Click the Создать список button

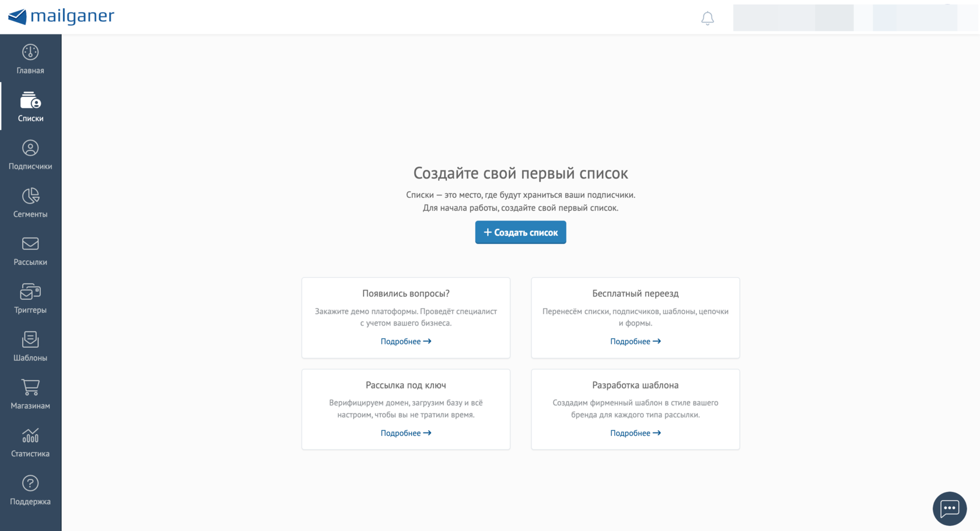(x=520, y=232)
